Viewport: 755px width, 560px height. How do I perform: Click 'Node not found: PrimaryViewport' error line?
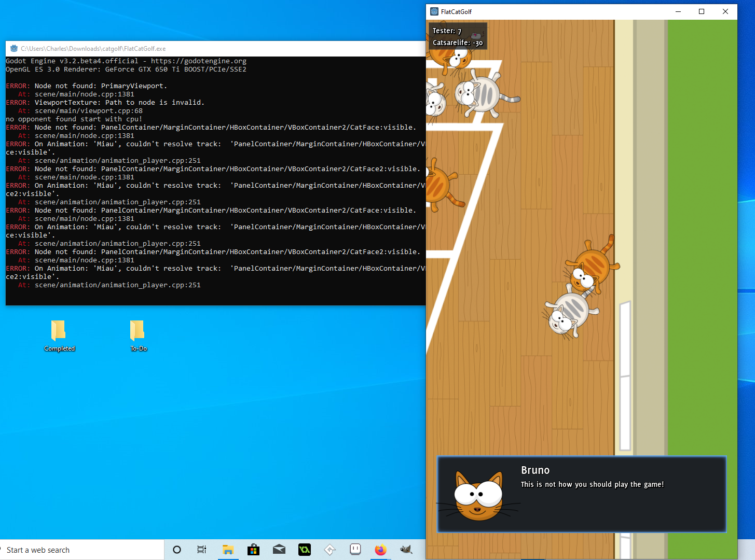pyautogui.click(x=87, y=86)
